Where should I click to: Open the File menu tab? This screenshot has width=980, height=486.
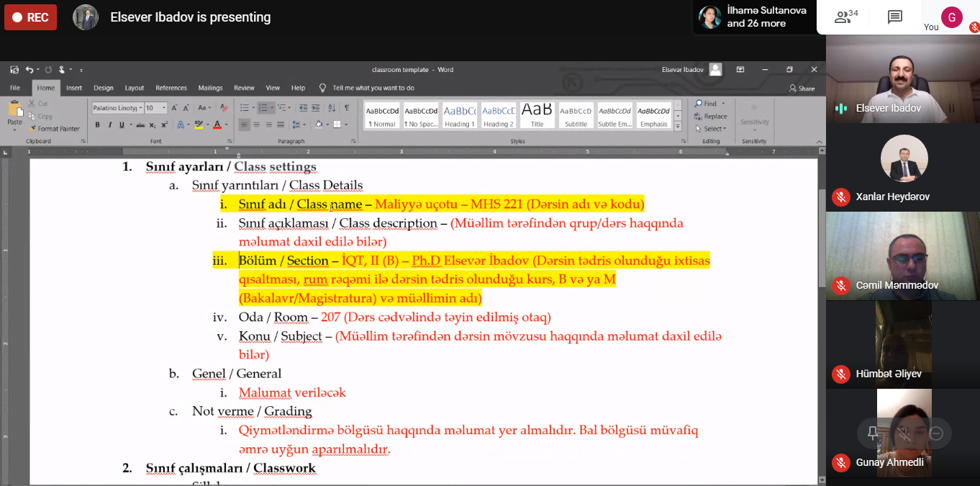(x=14, y=88)
